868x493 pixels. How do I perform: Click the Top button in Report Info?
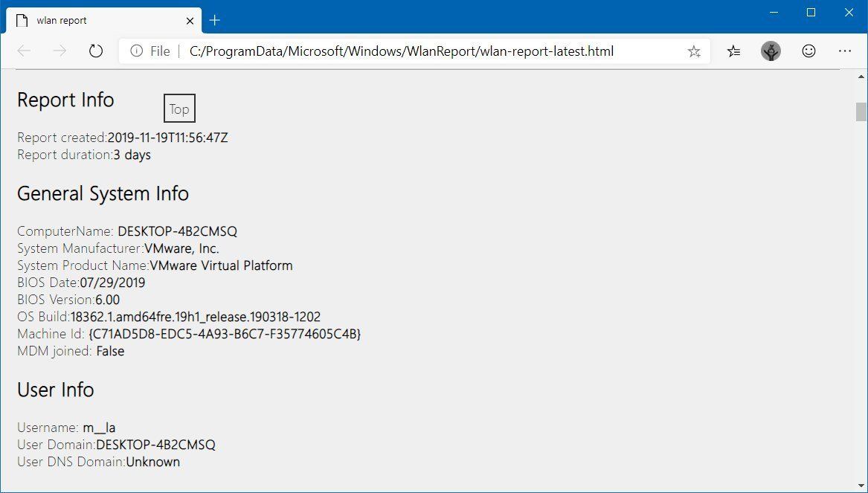coord(179,109)
